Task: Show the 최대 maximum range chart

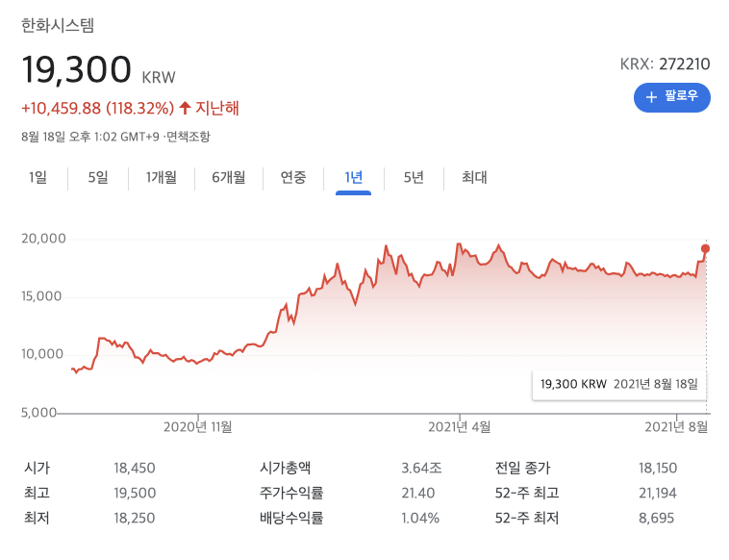Action: click(x=474, y=177)
